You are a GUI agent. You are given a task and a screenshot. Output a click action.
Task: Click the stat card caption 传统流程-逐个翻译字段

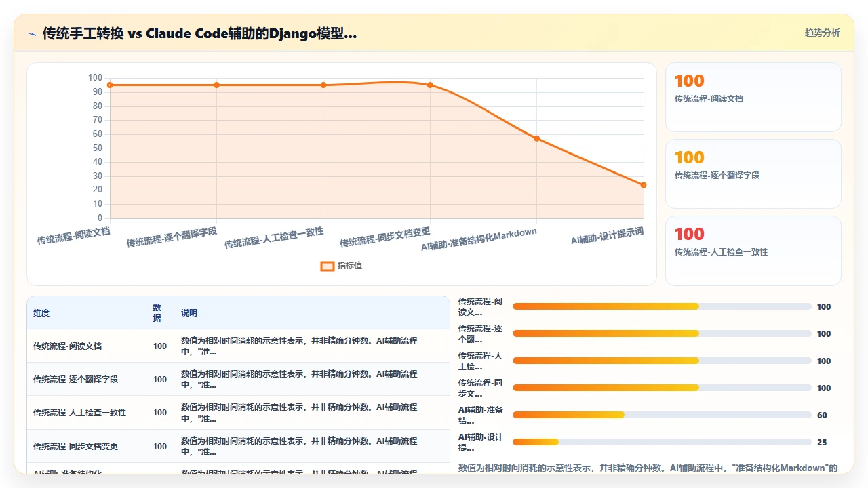pos(717,176)
